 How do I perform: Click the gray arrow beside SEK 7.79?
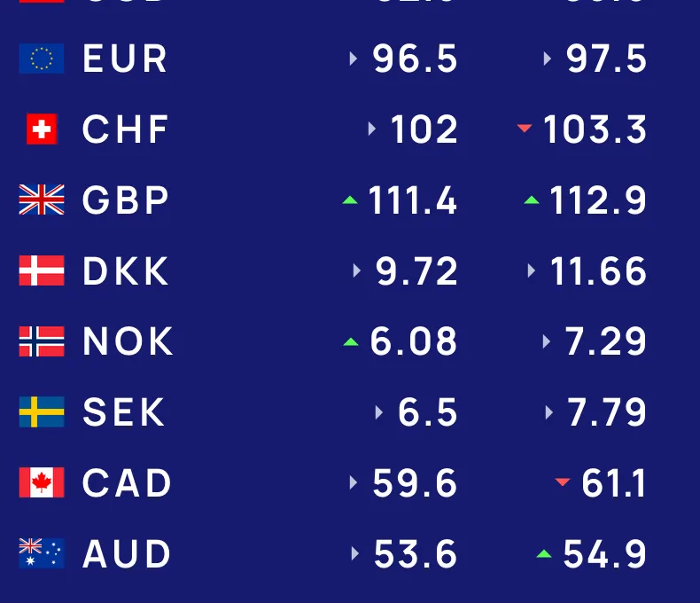coord(549,412)
